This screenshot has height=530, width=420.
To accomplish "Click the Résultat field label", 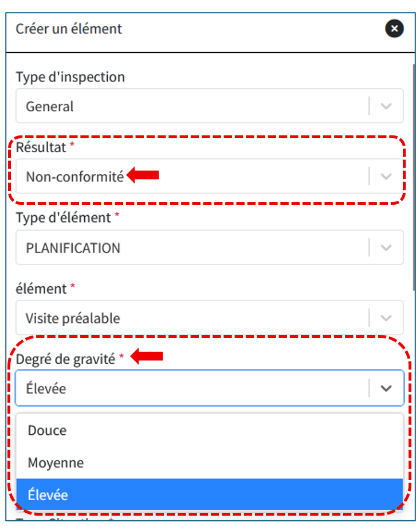I will pos(41,147).
